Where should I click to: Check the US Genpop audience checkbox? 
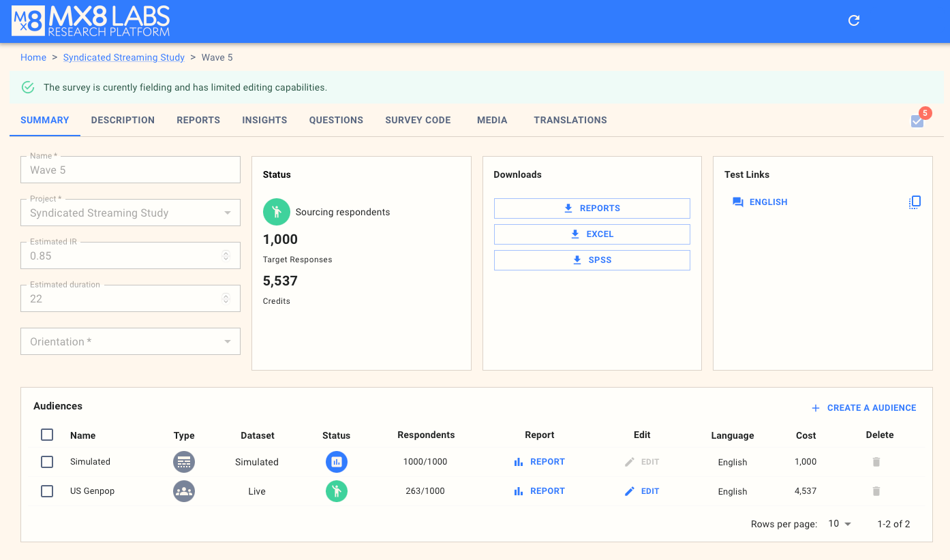(x=47, y=491)
